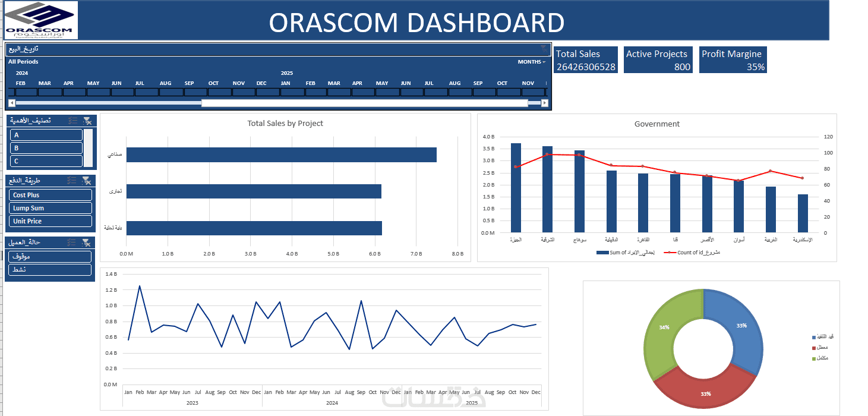Select the JAN 2025 timeline segment
This screenshot has width=868, height=416.
click(292, 92)
